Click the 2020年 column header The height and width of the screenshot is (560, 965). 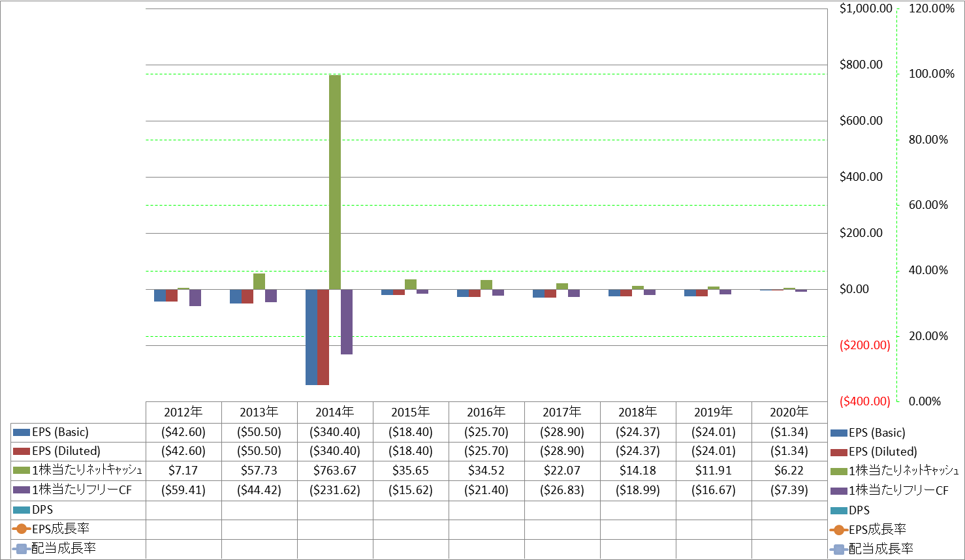(789, 412)
